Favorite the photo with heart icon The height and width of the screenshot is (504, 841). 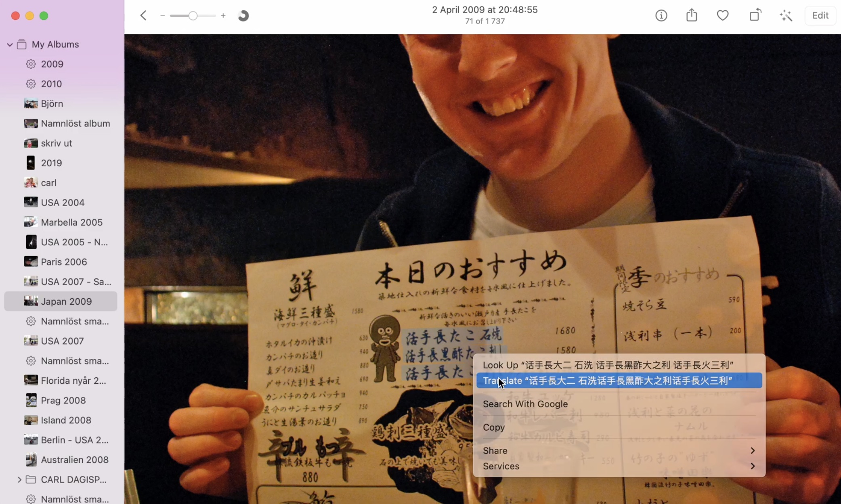pos(723,16)
